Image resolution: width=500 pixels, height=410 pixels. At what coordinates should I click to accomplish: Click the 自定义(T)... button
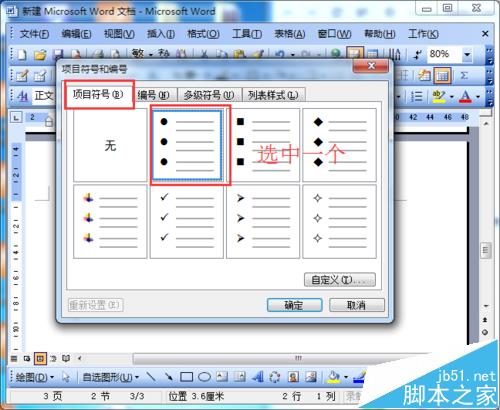point(340,280)
